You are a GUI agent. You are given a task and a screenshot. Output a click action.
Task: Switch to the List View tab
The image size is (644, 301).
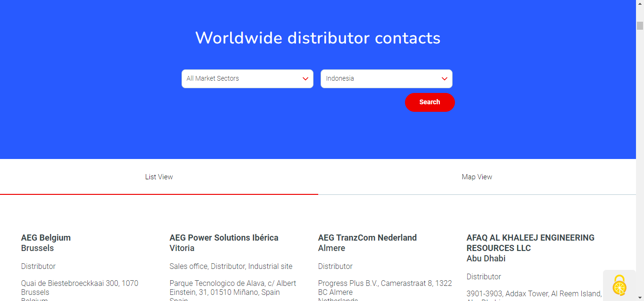coord(159,177)
